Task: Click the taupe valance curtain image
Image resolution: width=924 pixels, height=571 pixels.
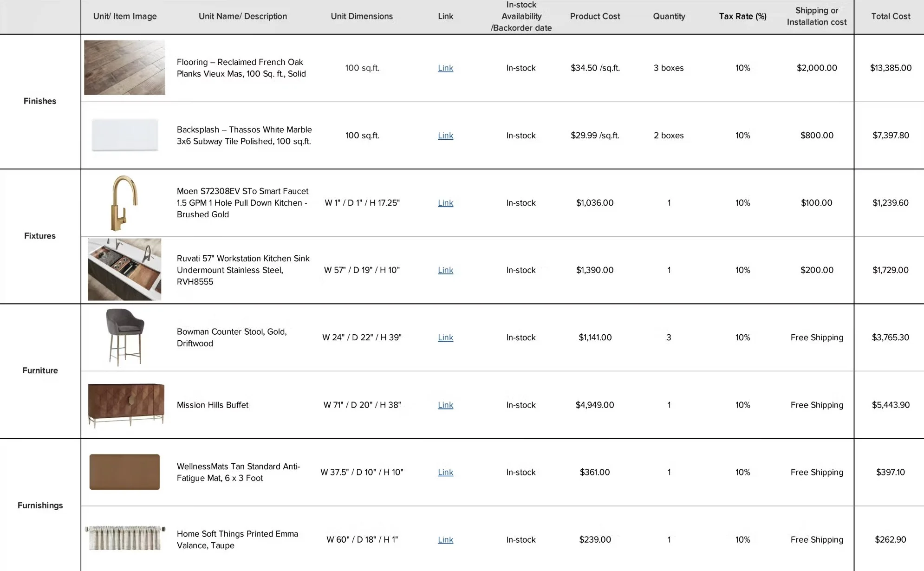Action: pos(125,538)
